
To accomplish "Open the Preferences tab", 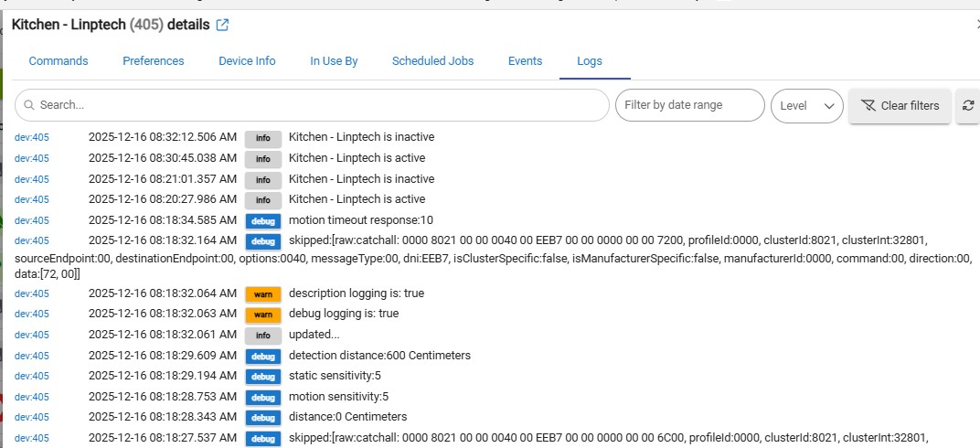I will pyautogui.click(x=154, y=61).
